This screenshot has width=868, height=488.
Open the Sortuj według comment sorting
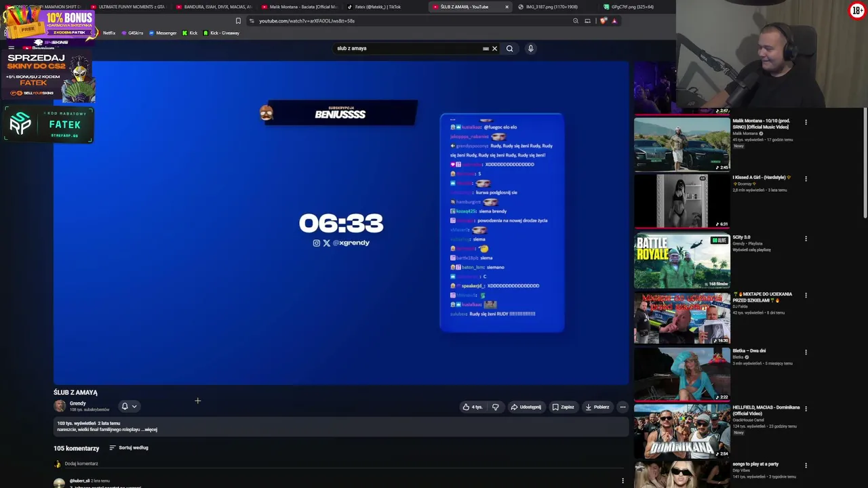click(x=129, y=448)
